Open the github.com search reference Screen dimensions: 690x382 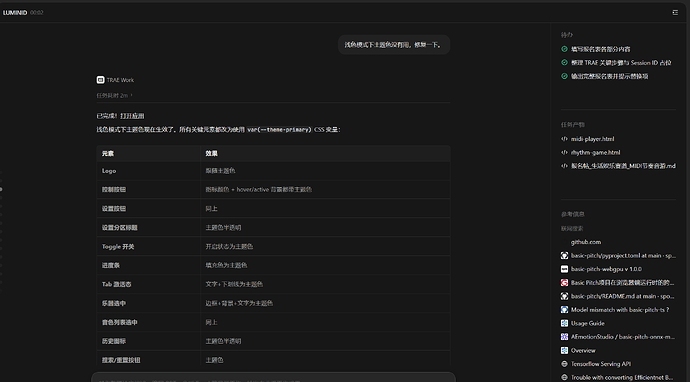click(586, 242)
